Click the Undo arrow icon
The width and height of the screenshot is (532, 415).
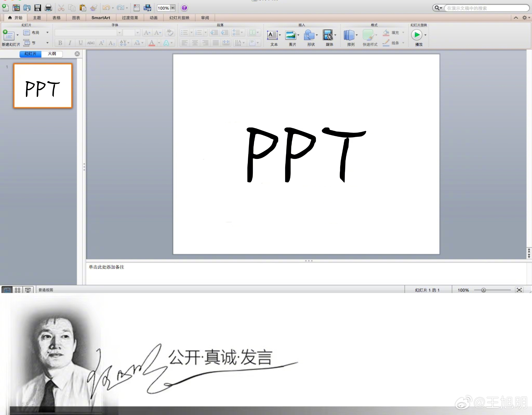(106, 8)
